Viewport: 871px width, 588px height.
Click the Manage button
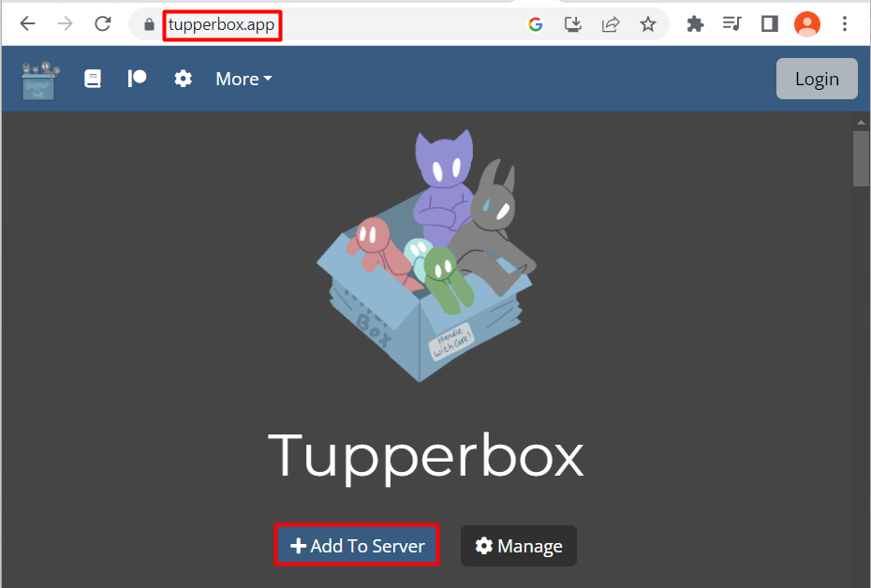519,546
